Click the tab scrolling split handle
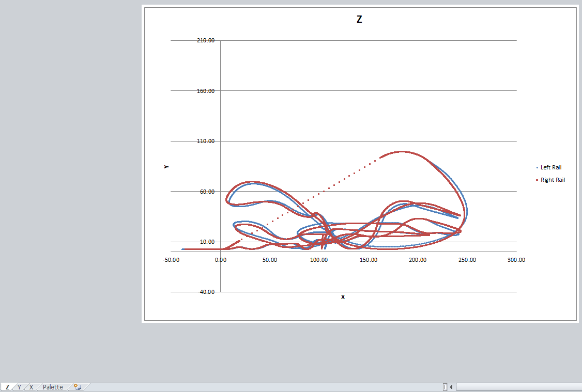This screenshot has width=582, height=392. 445,386
